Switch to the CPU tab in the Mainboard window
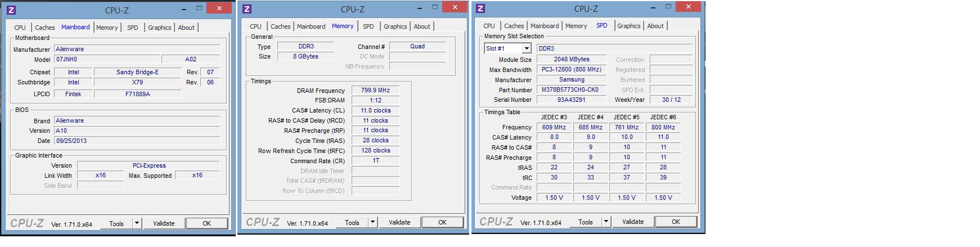This screenshot has height=247, width=980. [20, 28]
